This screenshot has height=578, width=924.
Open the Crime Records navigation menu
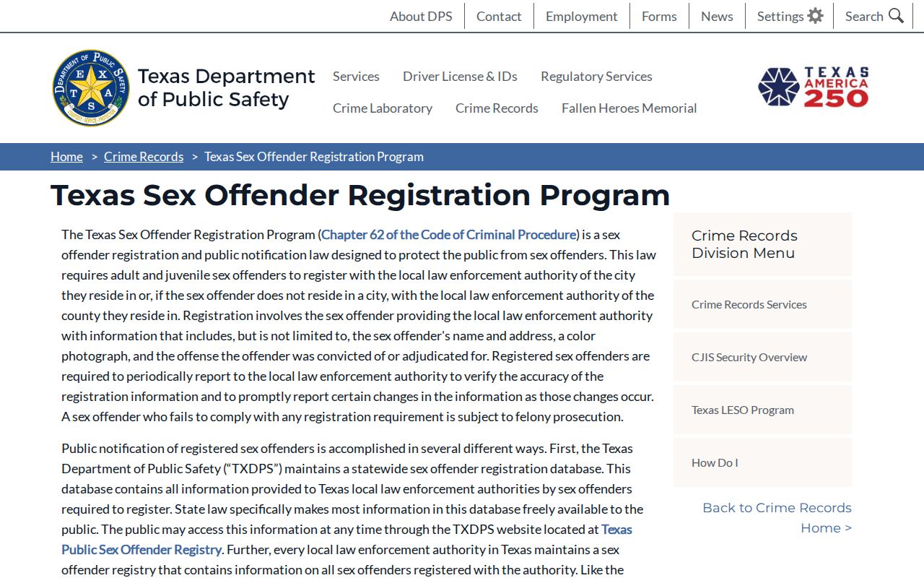coord(497,108)
